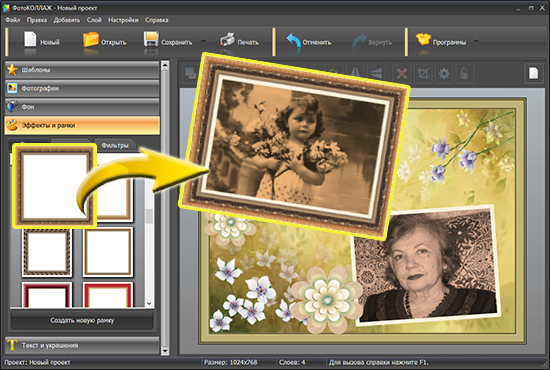Click the T icon beside Текст и украшения
Screen dimensions: 550x370
pyautogui.click(x=12, y=345)
